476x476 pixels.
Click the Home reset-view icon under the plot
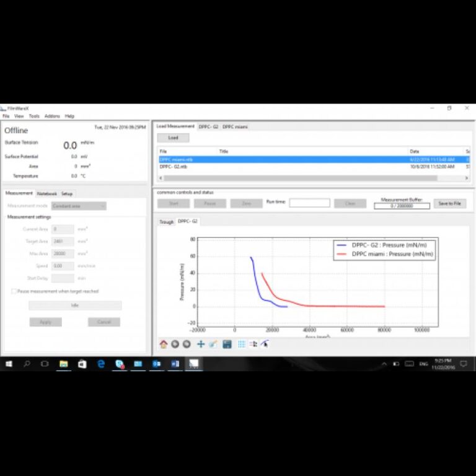click(x=164, y=344)
